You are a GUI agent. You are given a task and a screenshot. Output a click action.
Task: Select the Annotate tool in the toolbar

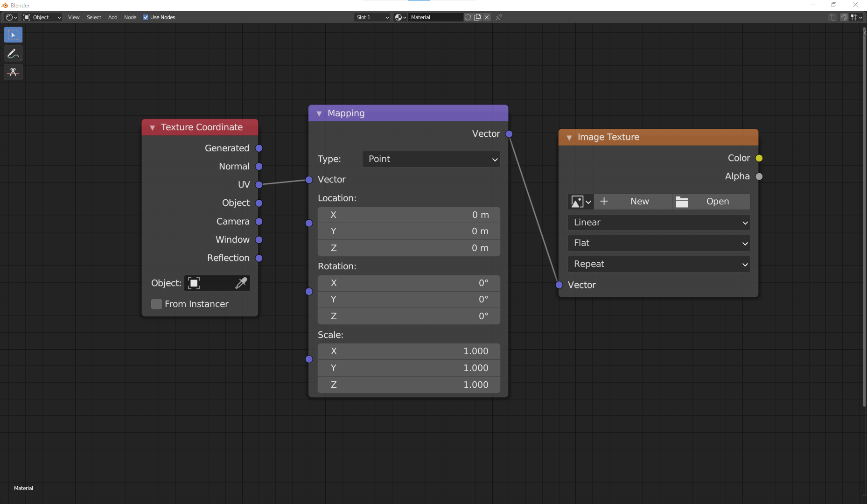13,54
